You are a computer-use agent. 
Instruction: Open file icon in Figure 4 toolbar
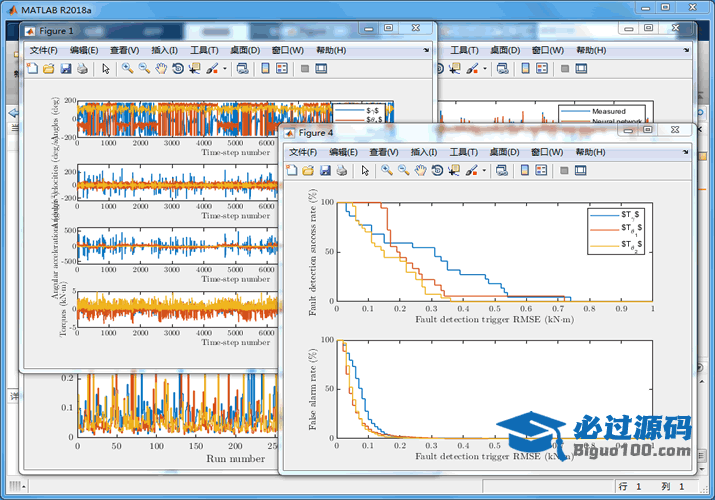tap(308, 170)
